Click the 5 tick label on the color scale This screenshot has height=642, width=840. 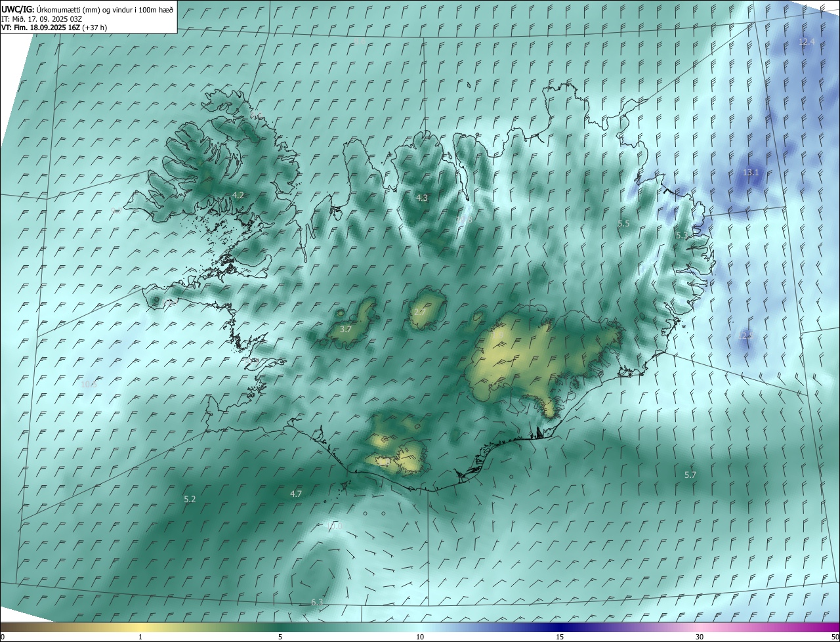tap(280, 637)
